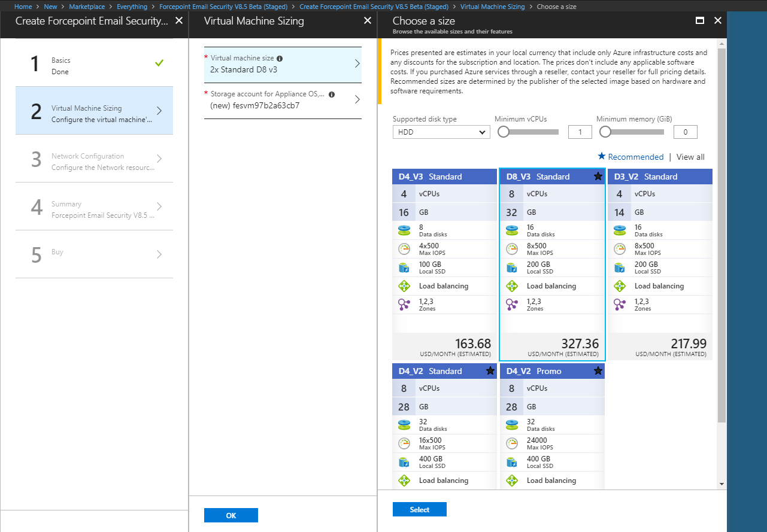Click the Minimum vCPUs number field
The image size is (767, 532).
tap(580, 132)
